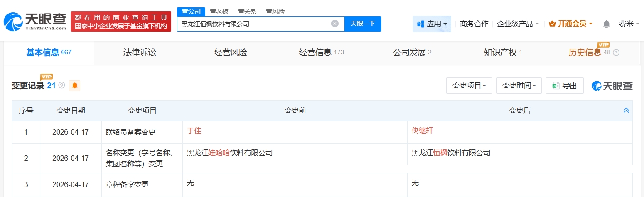Open the 企业级产品 menu
The width and height of the screenshot is (644, 197).
point(518,24)
